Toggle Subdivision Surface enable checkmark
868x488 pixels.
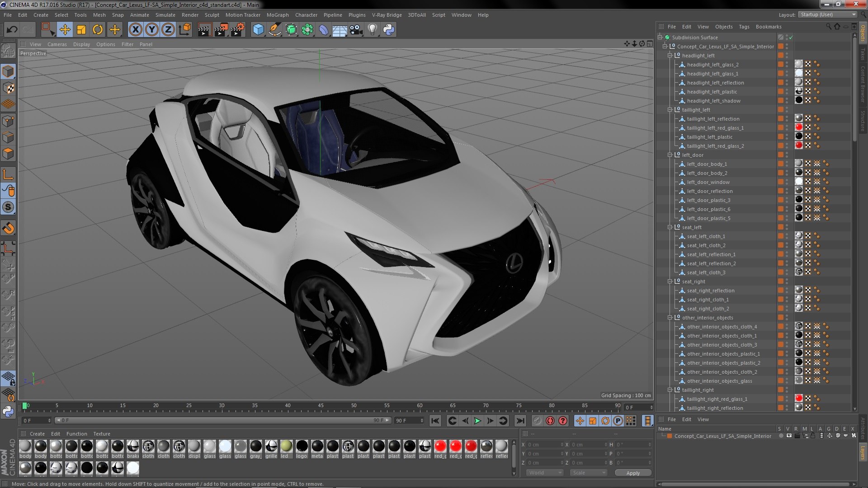click(x=791, y=38)
